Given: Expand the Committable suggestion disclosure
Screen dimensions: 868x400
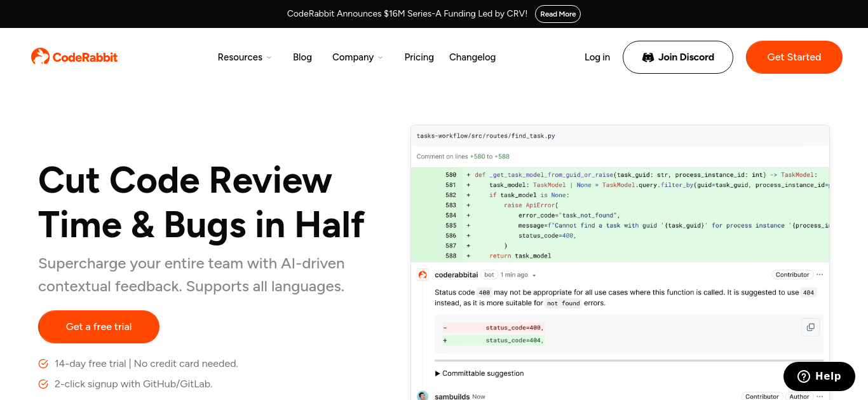Looking at the screenshot, I should 480,373.
